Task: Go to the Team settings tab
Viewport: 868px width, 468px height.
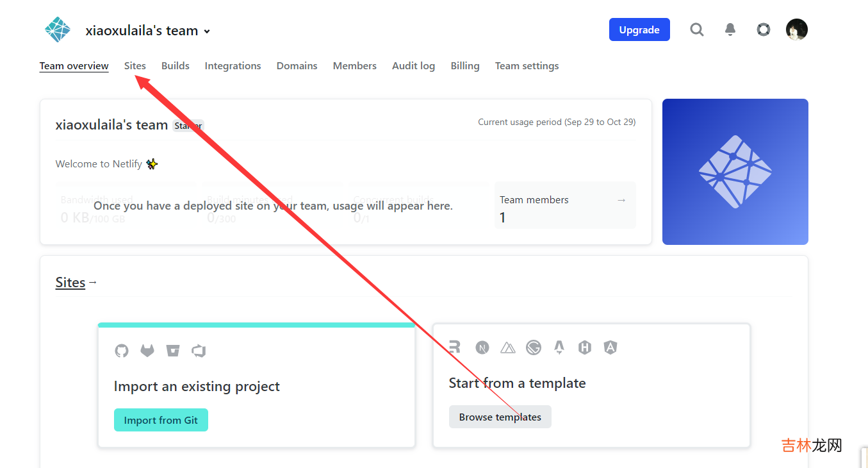Action: coord(527,66)
